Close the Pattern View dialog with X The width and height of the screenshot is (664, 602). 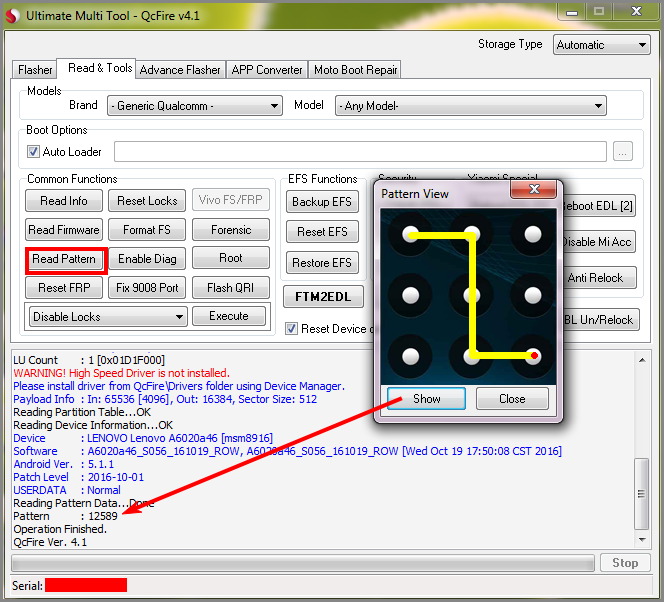click(x=534, y=189)
